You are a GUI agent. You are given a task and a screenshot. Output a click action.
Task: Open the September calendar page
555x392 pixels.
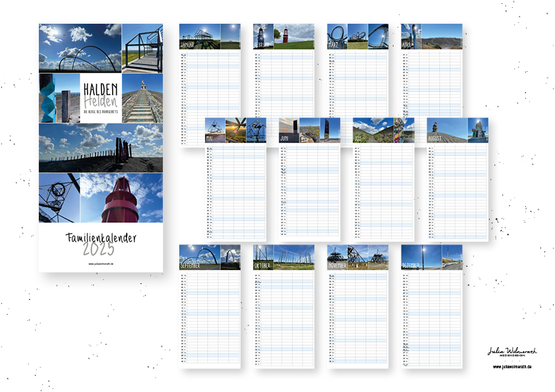pos(210,306)
